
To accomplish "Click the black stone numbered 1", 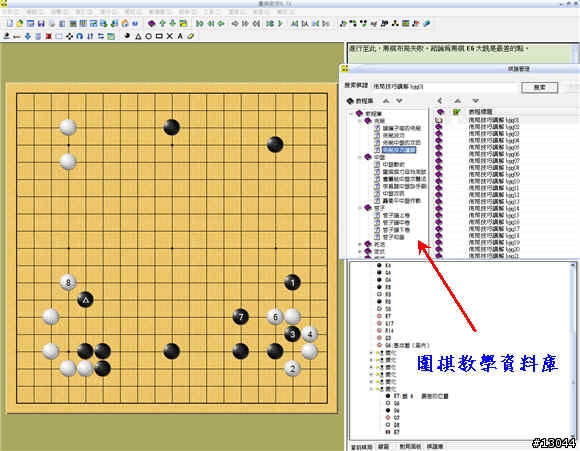I will [292, 283].
